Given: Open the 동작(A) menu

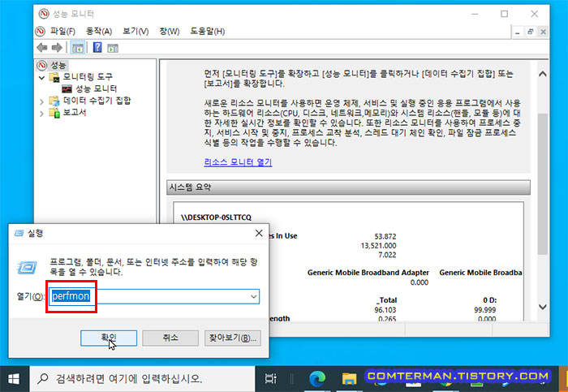Looking at the screenshot, I should 99,32.
